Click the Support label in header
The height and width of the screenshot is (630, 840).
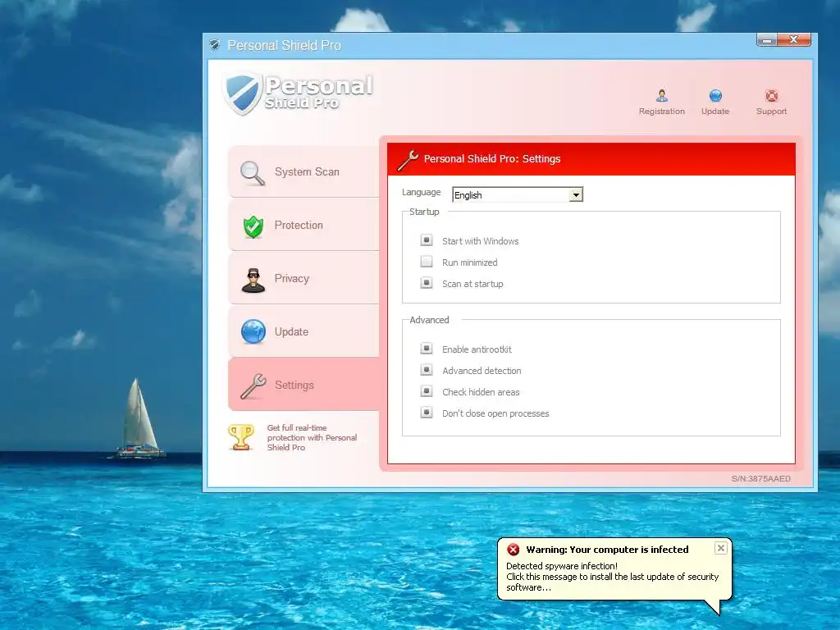771,112
